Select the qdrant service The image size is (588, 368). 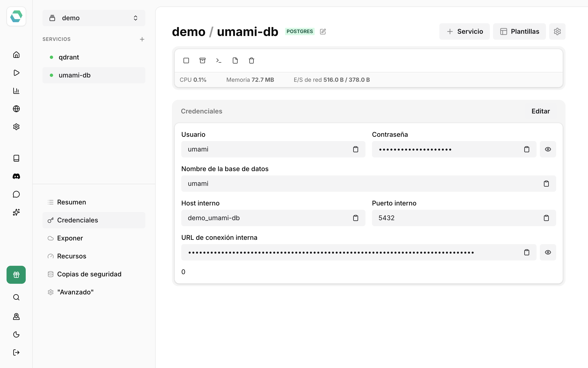pyautogui.click(x=94, y=57)
